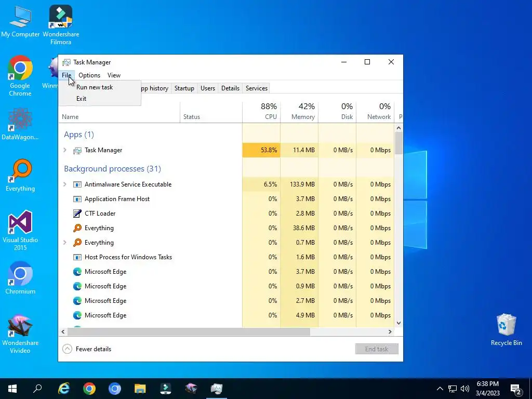Select the Everything desktop shortcut

tap(20, 176)
